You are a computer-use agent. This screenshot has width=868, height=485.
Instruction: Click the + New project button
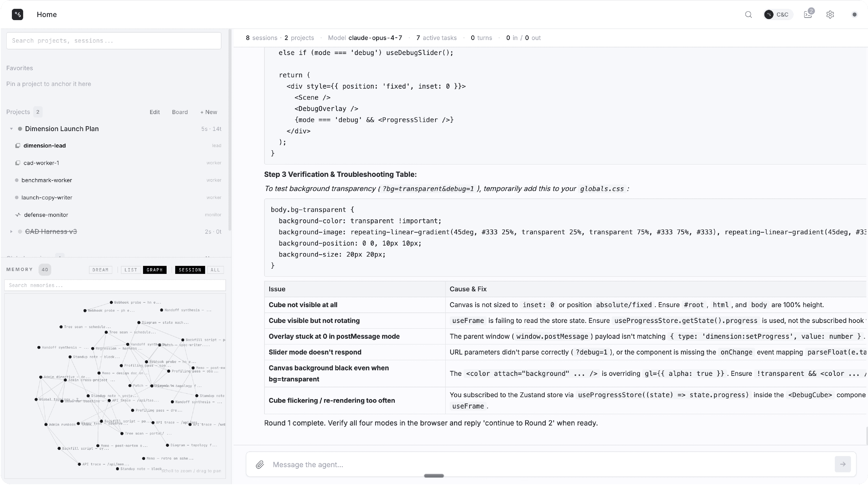[209, 112]
